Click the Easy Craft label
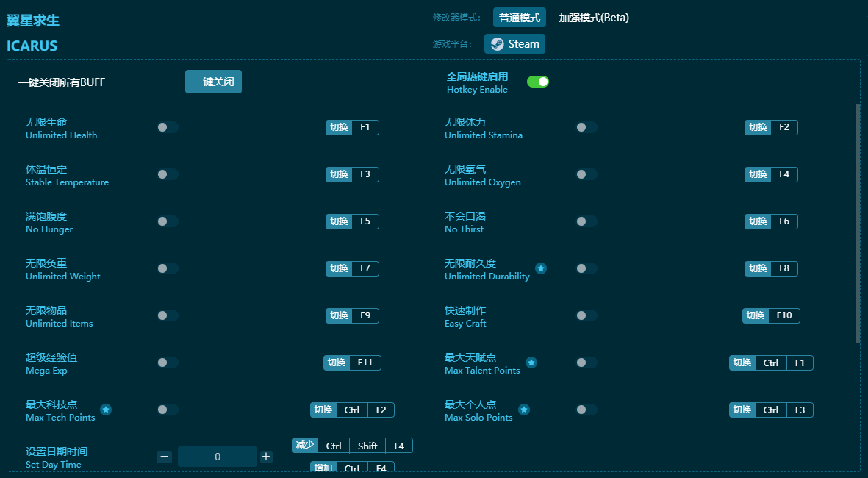This screenshot has height=478, width=868. pos(465,324)
